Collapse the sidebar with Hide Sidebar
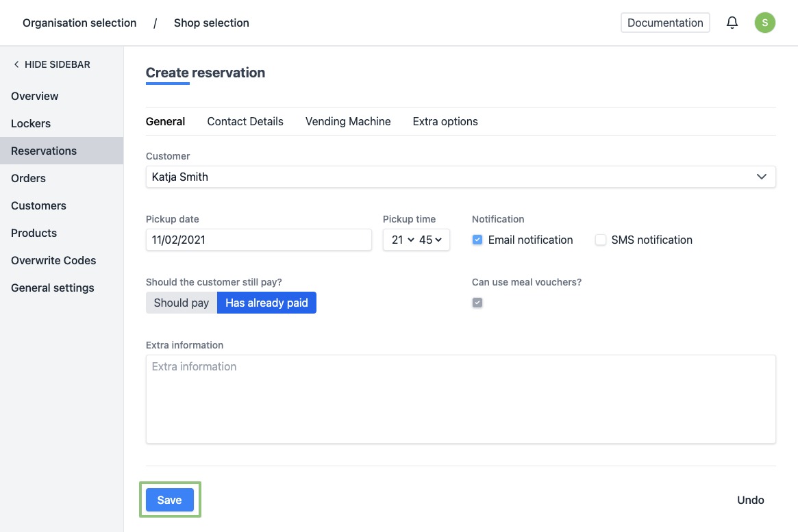 (x=51, y=64)
